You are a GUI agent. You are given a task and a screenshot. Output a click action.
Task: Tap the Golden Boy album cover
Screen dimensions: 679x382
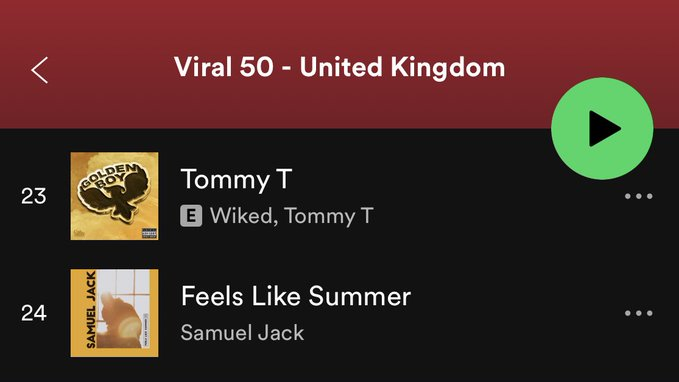[x=114, y=196]
